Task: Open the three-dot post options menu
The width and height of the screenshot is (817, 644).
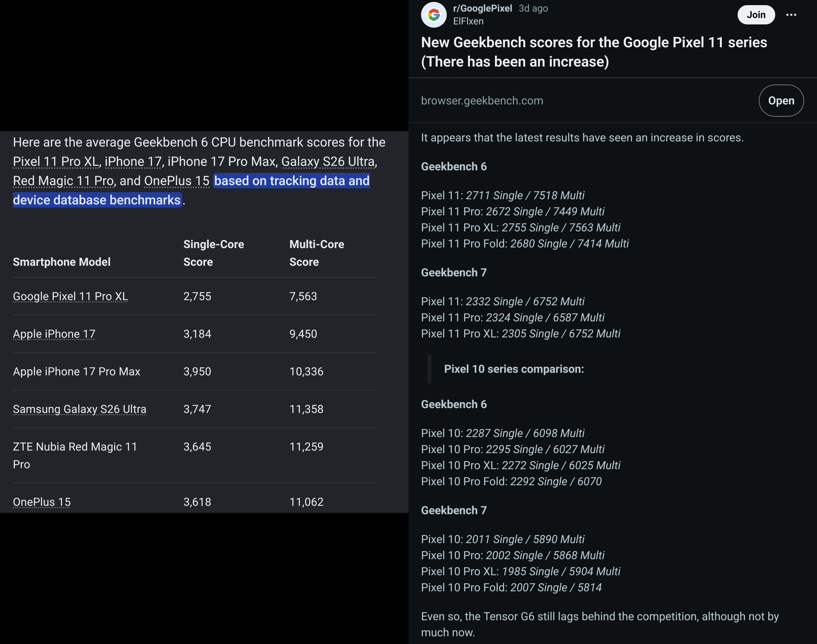Action: click(791, 15)
